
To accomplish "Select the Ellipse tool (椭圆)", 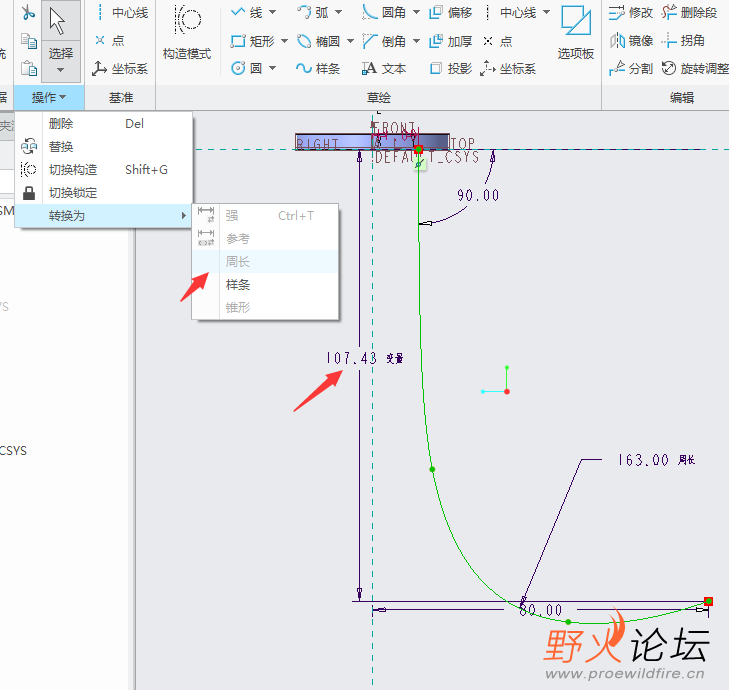I will pos(318,41).
